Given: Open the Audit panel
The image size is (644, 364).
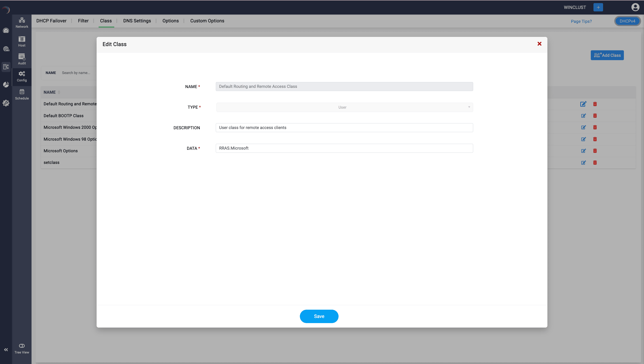Looking at the screenshot, I should (22, 59).
